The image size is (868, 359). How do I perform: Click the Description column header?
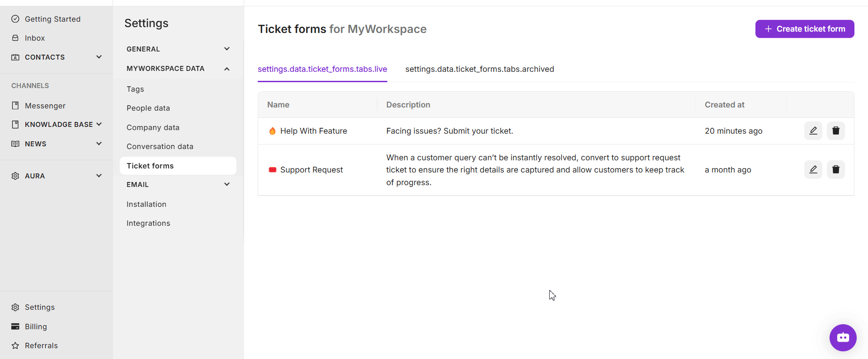coord(408,105)
